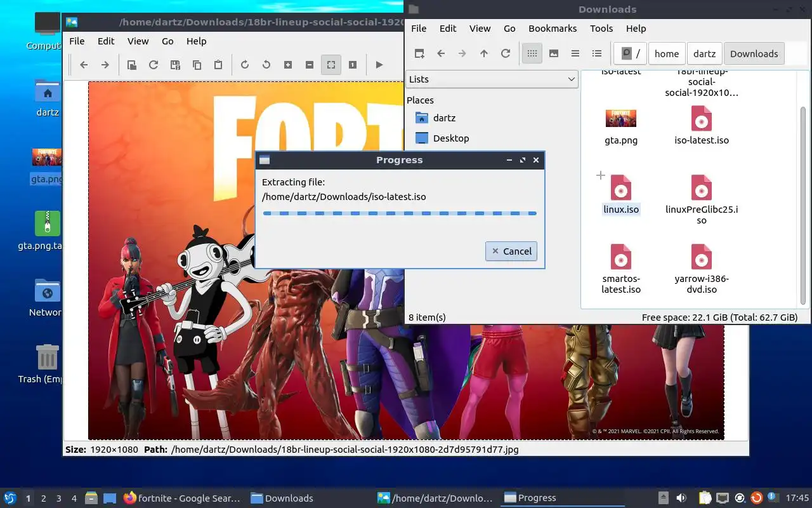Go up to parent folder in file manager
The width and height of the screenshot is (812, 508).
(x=484, y=53)
